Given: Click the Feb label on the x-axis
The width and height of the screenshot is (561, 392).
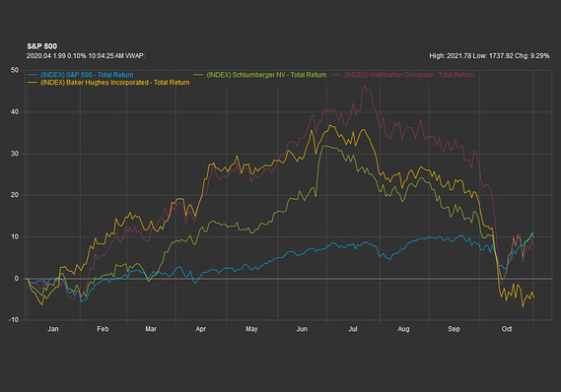Looking at the screenshot, I should point(103,329).
